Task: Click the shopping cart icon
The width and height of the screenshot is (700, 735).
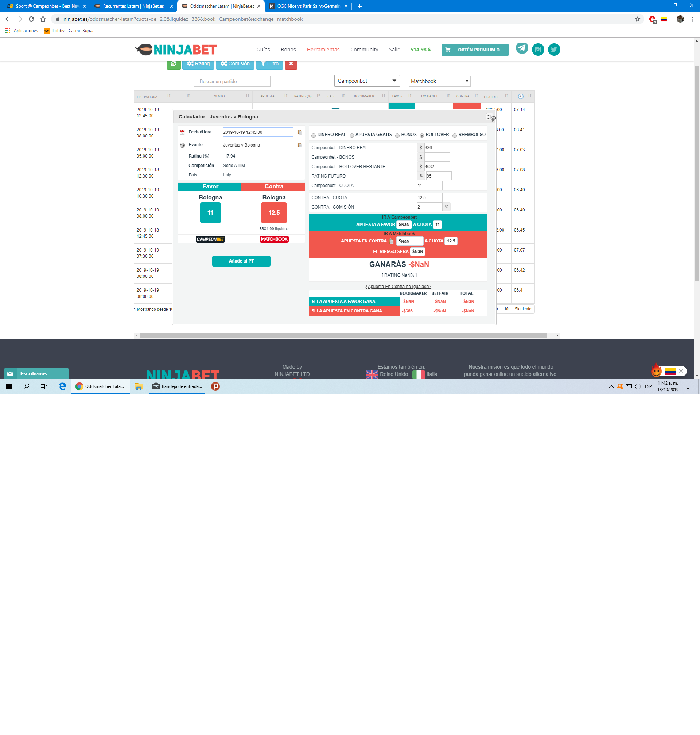Action: point(447,50)
